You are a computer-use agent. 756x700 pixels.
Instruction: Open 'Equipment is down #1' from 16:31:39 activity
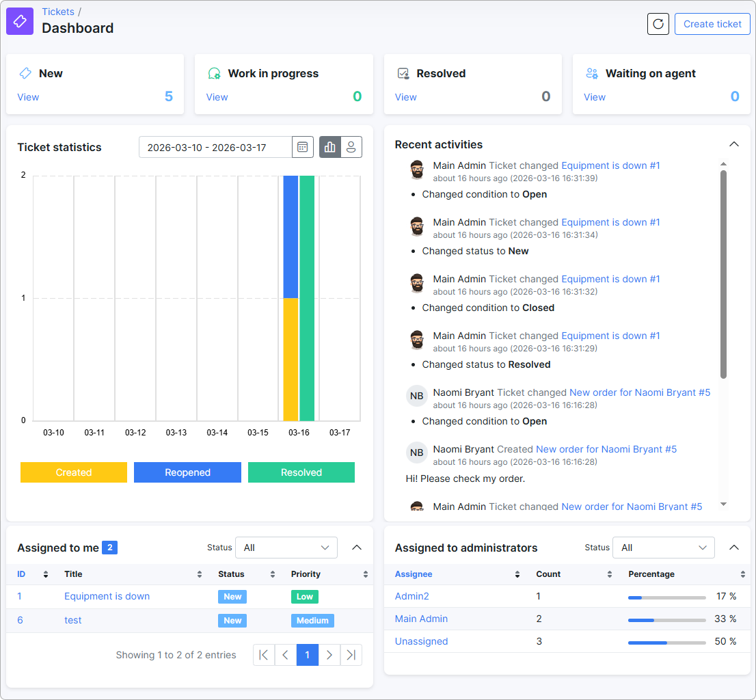coord(610,165)
